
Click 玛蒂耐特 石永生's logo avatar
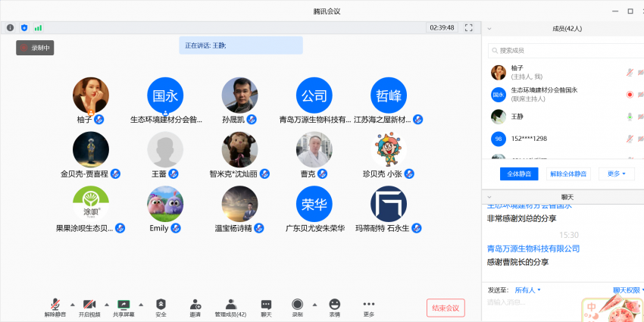click(x=389, y=204)
